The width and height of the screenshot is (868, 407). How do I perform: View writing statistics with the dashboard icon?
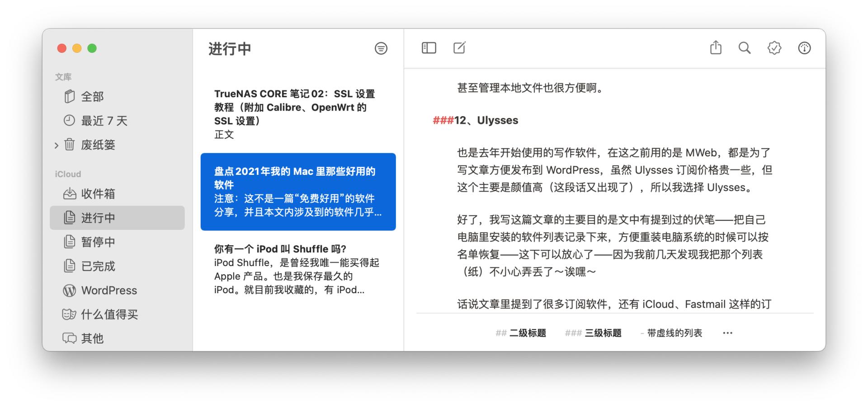pyautogui.click(x=805, y=47)
